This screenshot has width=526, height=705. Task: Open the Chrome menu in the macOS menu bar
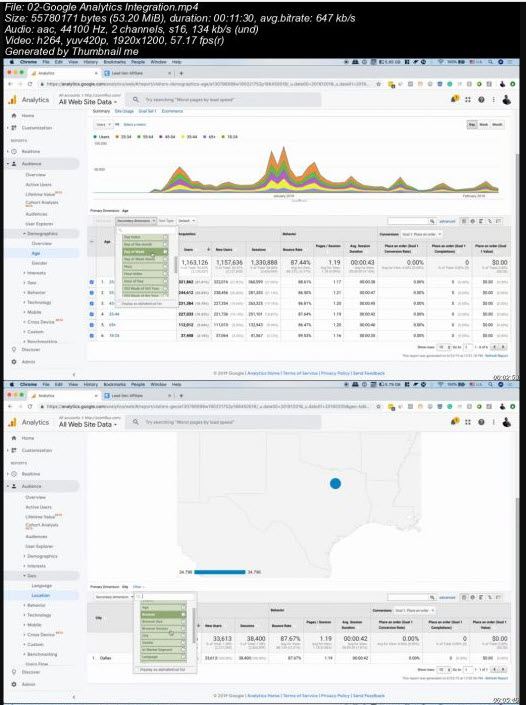pyautogui.click(x=28, y=62)
